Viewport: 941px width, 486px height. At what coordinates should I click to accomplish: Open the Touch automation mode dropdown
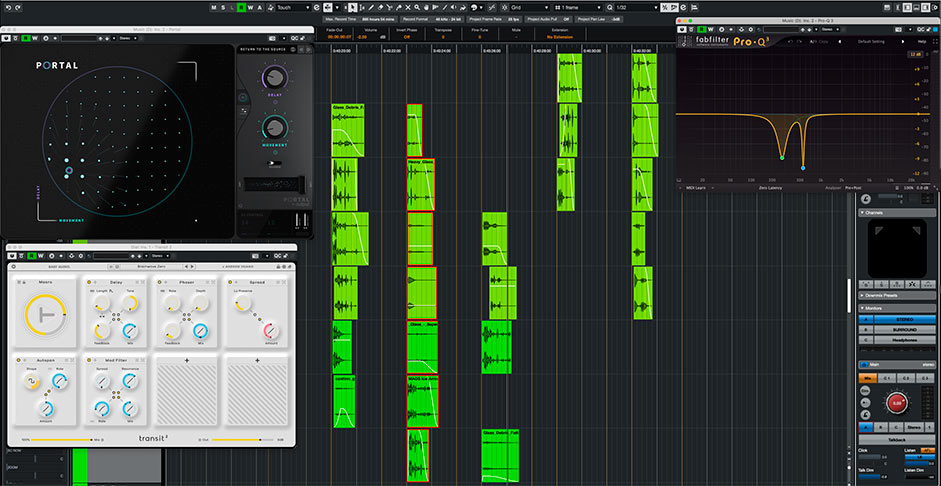point(293,7)
